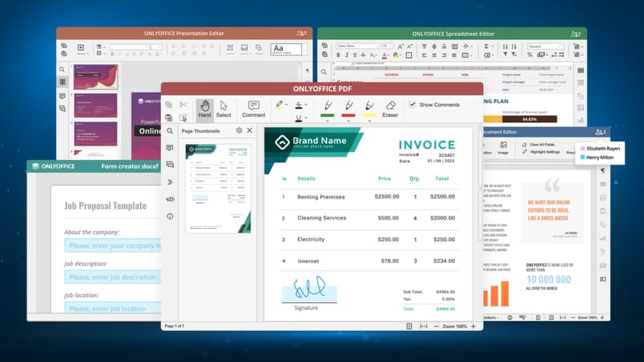The height and width of the screenshot is (362, 644).
Task: Open feedback megaphone icon in PDF sidebar
Action: click(170, 199)
